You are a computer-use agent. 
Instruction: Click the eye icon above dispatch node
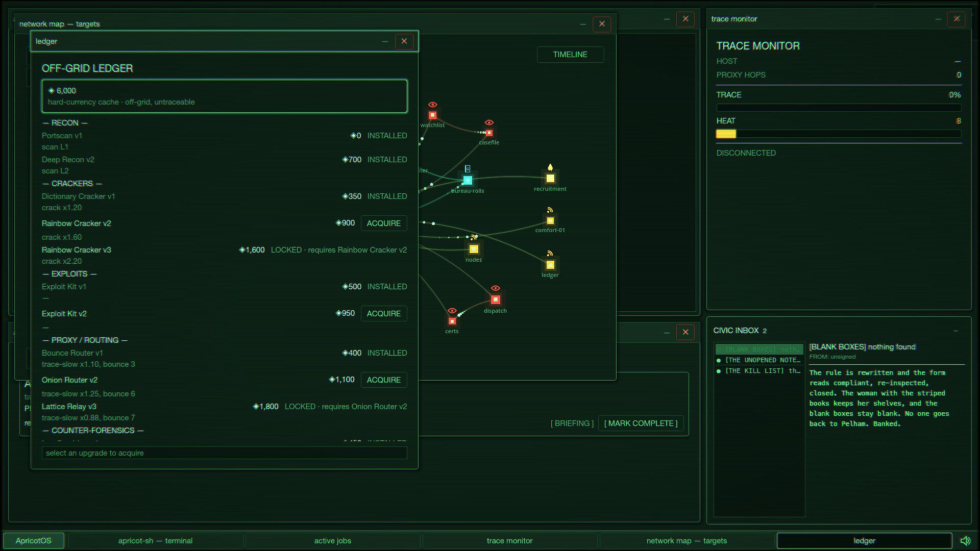[495, 289]
